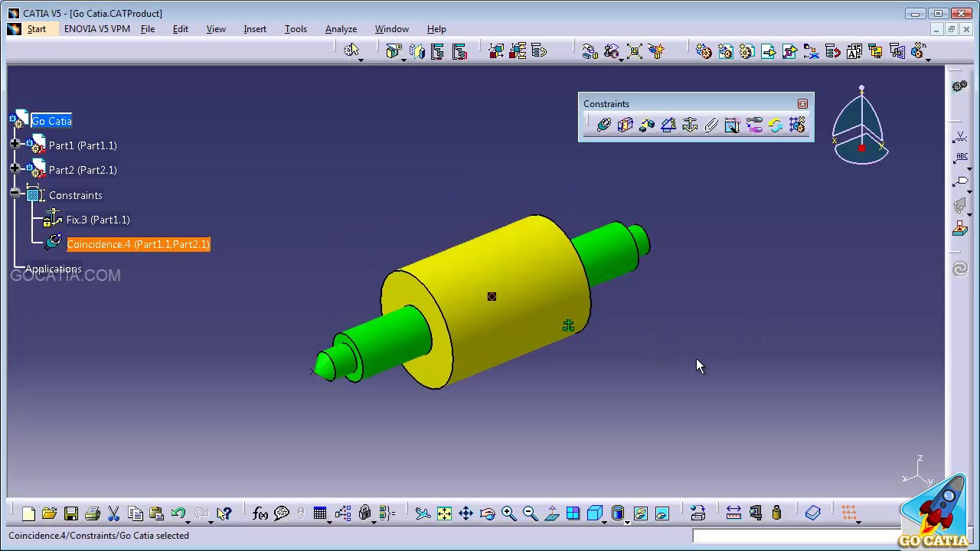Click the Save floppy disk icon
Screen dimensions: 980x551
pyautogui.click(x=71, y=514)
